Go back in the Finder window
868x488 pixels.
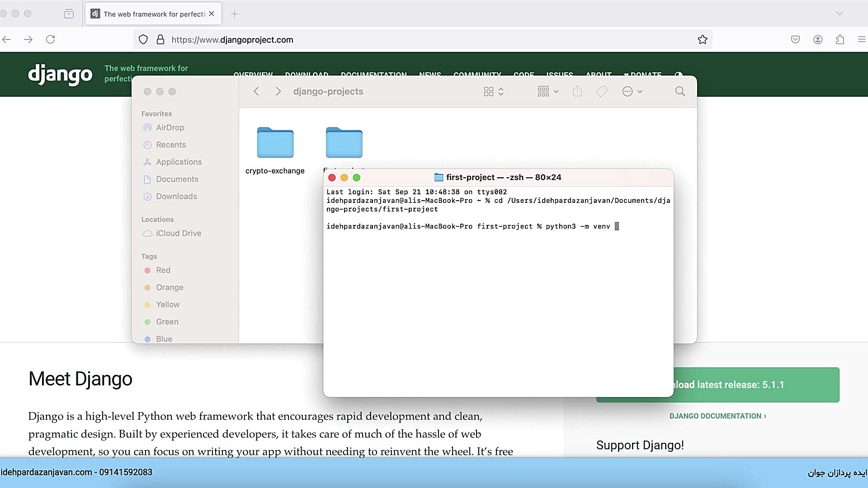pyautogui.click(x=256, y=91)
